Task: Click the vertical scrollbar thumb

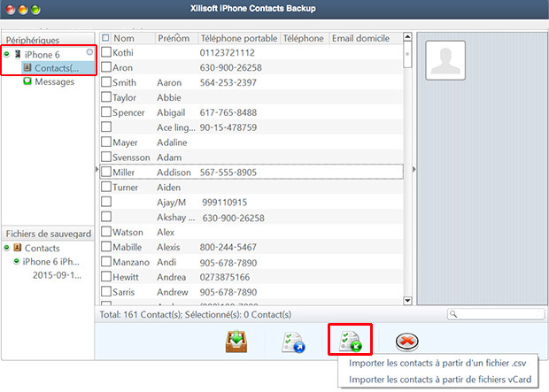Action: click(407, 55)
